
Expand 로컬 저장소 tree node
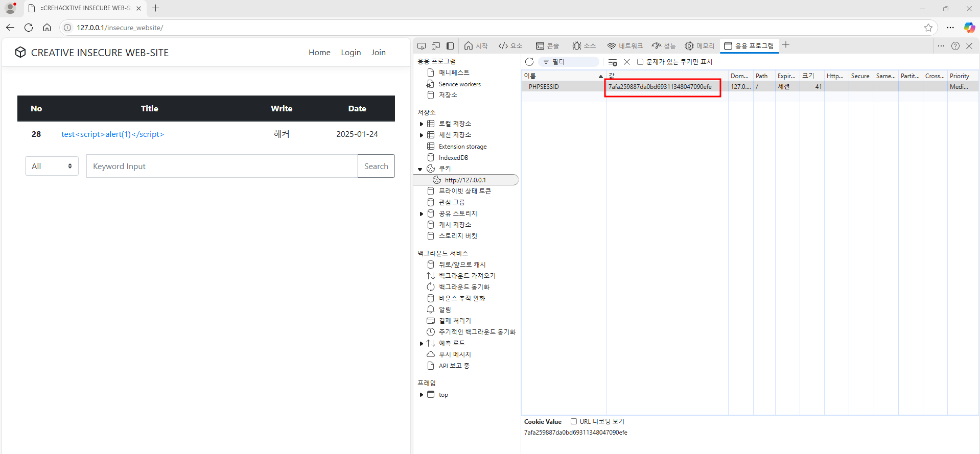point(422,124)
